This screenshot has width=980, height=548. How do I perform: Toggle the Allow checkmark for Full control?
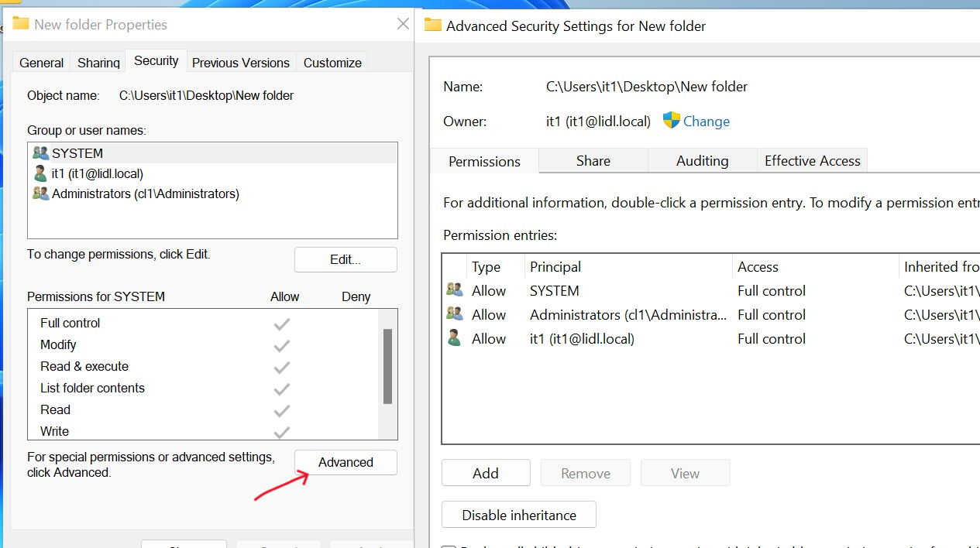coord(281,324)
